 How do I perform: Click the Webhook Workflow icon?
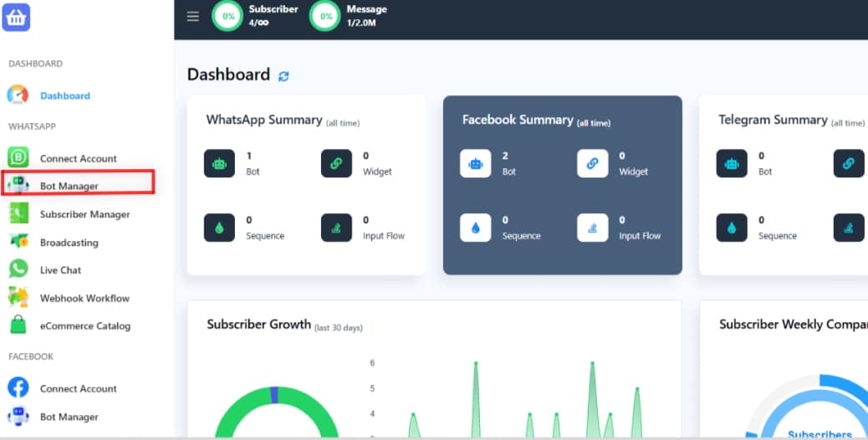coord(18,297)
